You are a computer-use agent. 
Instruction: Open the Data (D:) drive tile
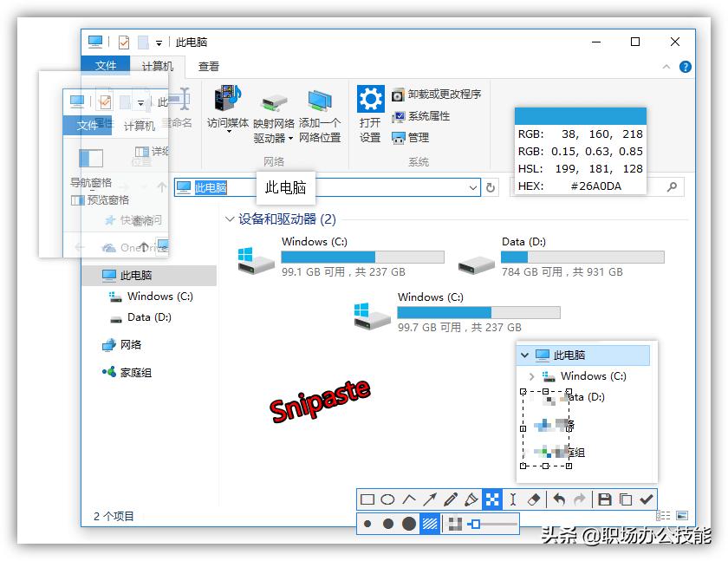pos(561,256)
